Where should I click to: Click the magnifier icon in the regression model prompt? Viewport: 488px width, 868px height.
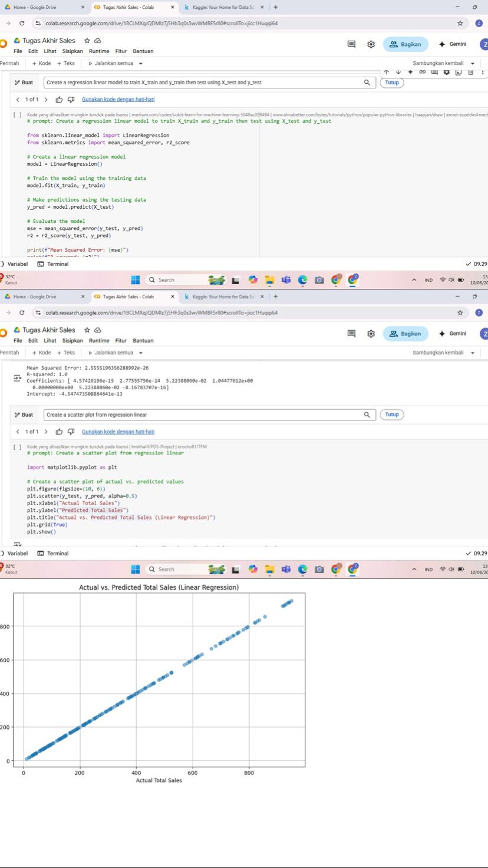click(367, 83)
